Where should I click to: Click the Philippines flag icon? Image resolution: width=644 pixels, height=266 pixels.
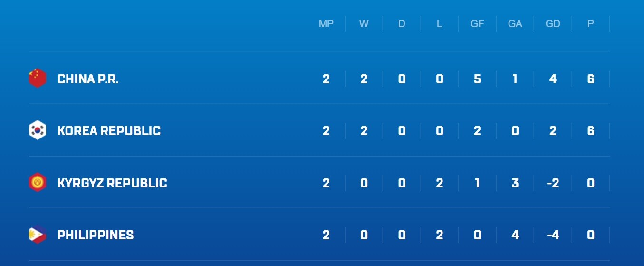tap(38, 235)
